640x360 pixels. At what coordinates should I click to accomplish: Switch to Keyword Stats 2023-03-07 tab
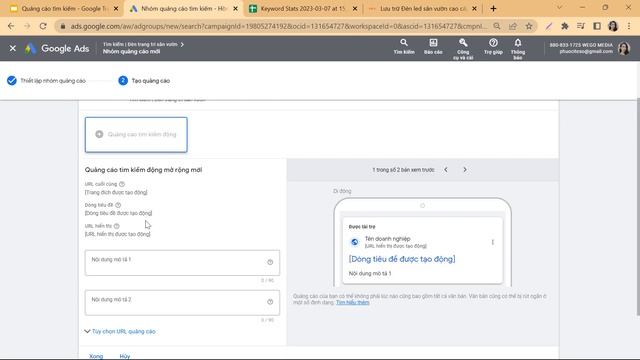pyautogui.click(x=303, y=9)
